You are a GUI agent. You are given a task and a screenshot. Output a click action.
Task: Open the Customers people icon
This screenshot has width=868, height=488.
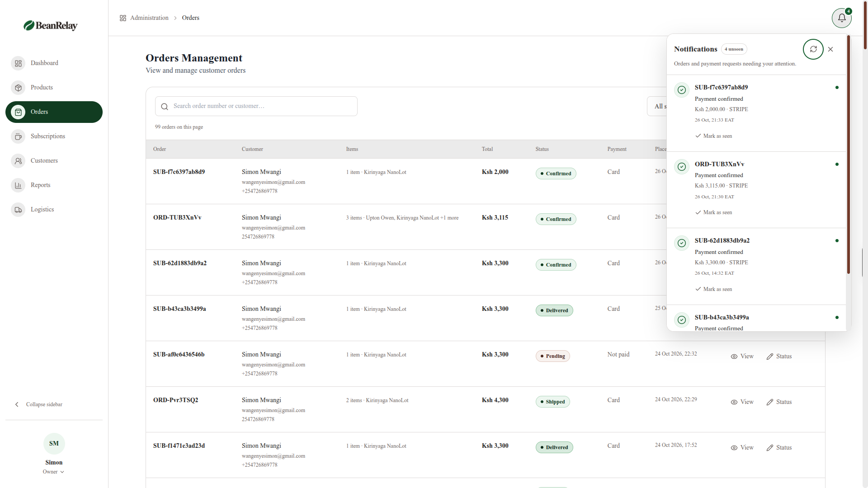pyautogui.click(x=18, y=161)
